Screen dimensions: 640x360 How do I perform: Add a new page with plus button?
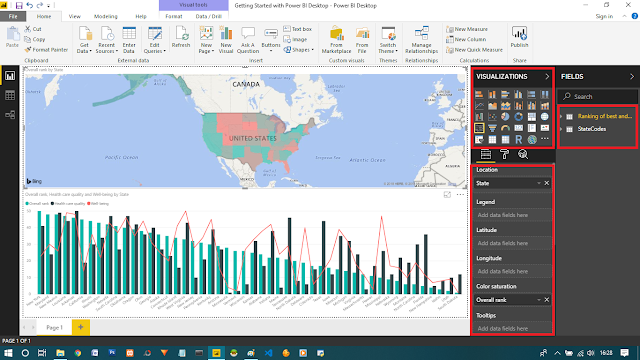tap(81, 327)
